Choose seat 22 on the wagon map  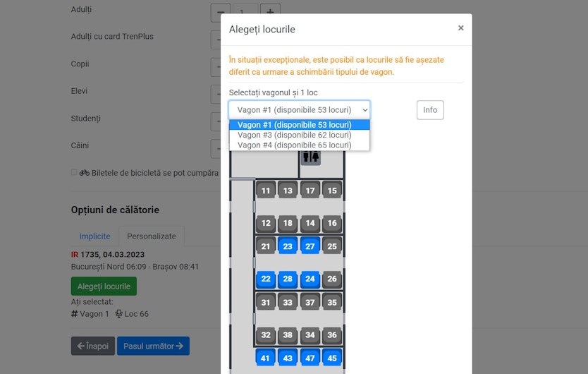266,279
